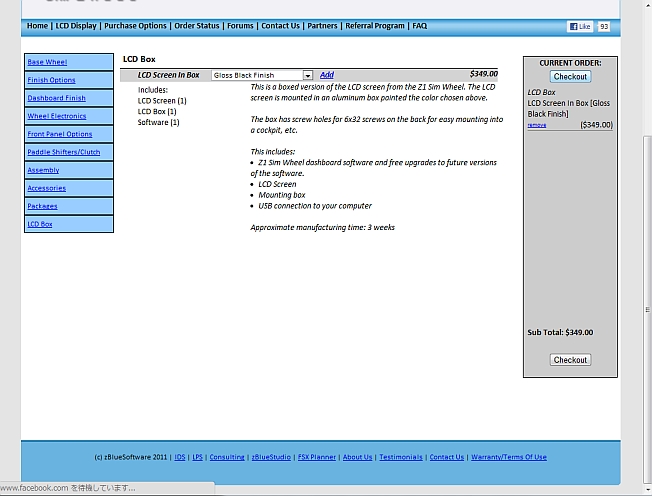Click the top Checkout button
652x496 pixels.
click(x=570, y=76)
